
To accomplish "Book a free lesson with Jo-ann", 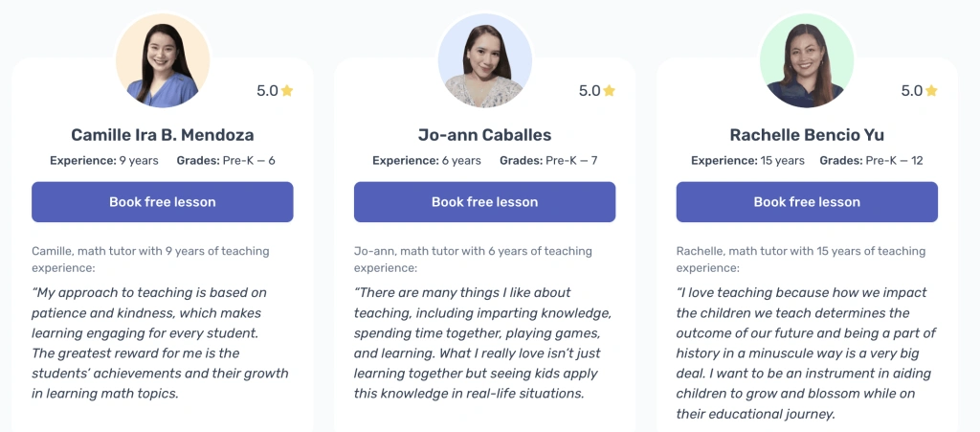I will 484,202.
